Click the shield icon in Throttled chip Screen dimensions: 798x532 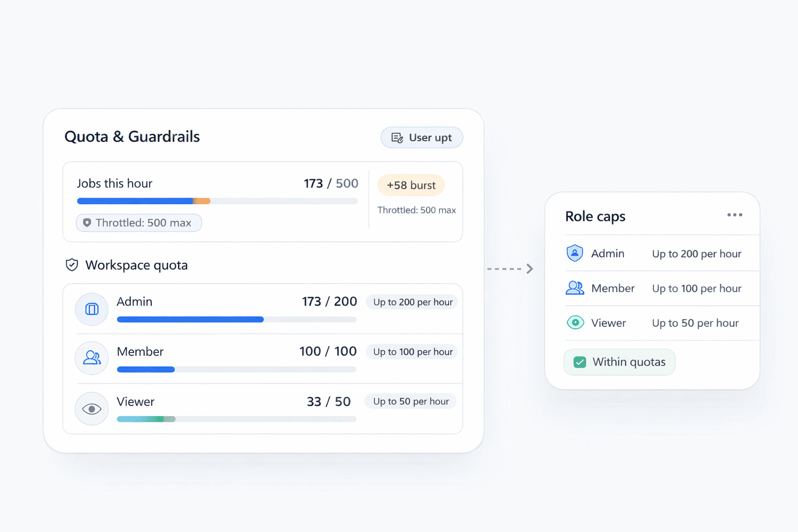point(87,223)
